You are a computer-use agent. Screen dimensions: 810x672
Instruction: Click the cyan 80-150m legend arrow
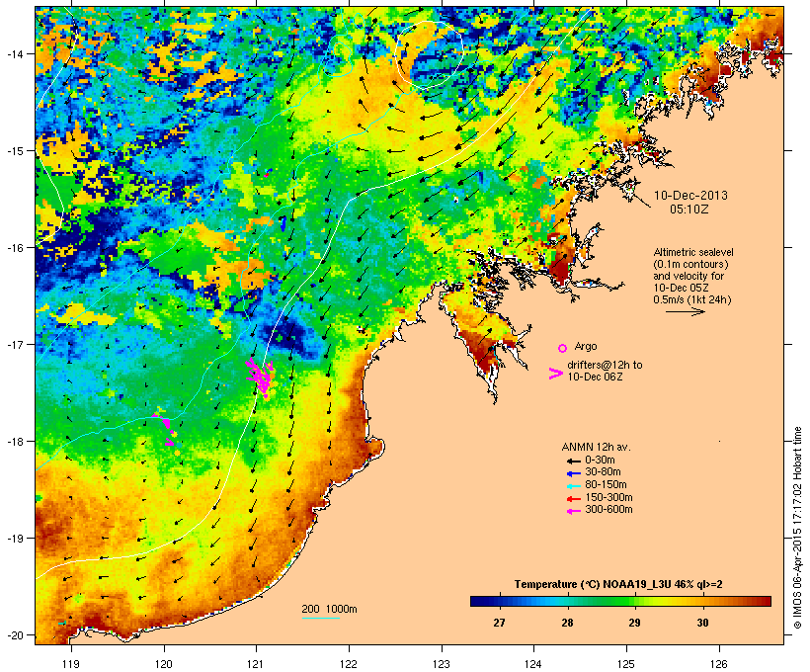click(x=573, y=486)
